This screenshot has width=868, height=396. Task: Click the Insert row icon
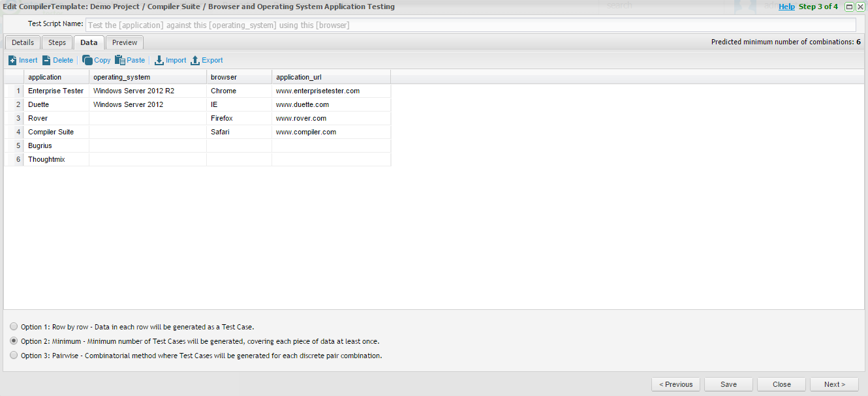(x=12, y=60)
